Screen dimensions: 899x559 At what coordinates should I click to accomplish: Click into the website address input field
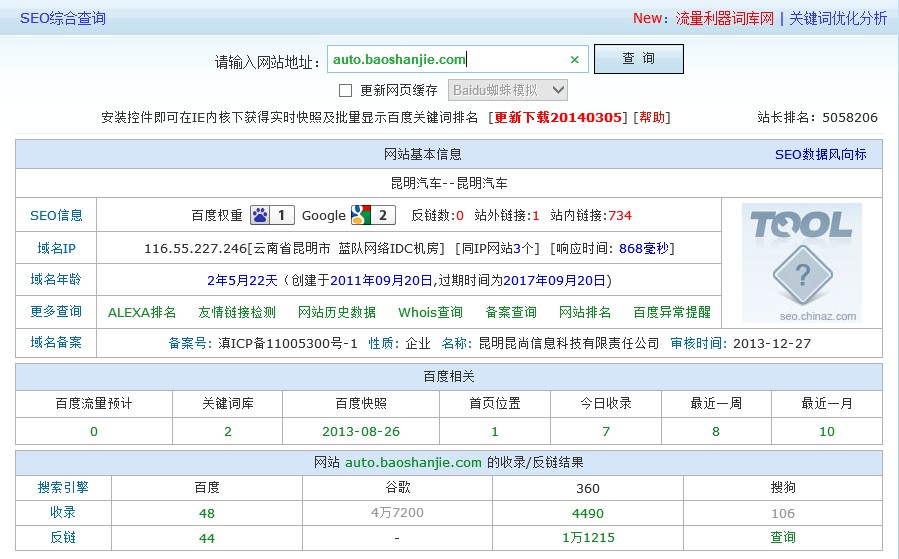[458, 60]
